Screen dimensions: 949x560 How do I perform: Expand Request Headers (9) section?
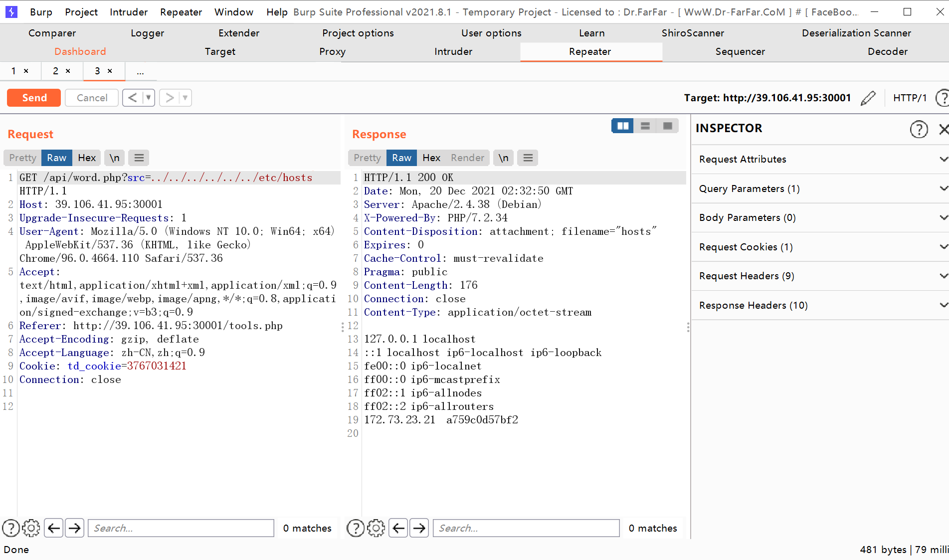pos(820,276)
